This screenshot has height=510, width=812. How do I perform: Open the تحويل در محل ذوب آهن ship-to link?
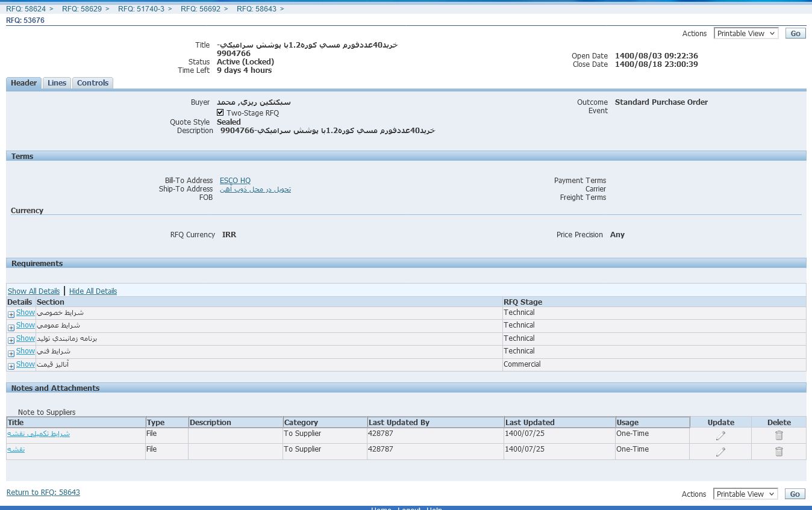pos(255,189)
